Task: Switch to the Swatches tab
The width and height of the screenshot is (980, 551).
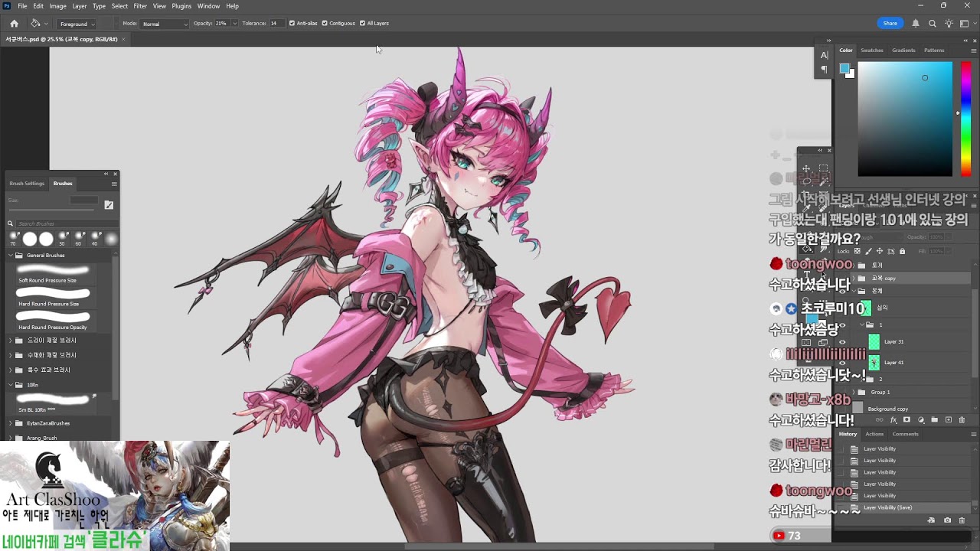Action: [871, 51]
